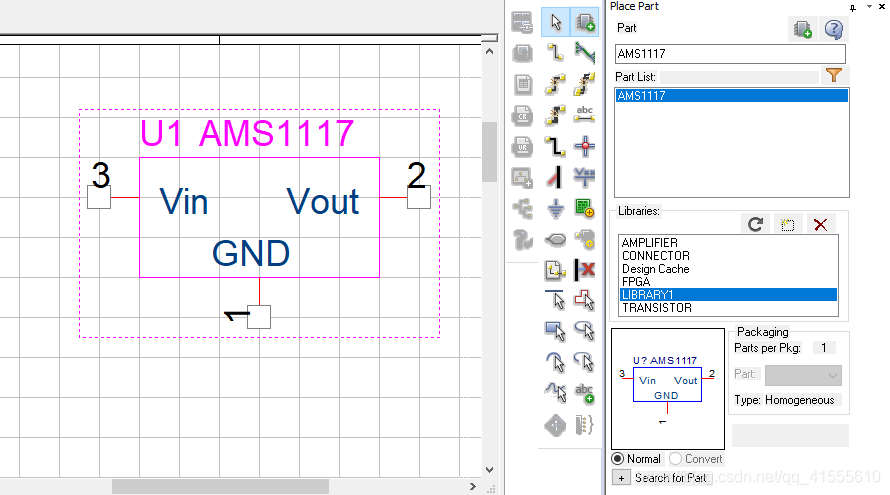Select the Normal radio button
This screenshot has height=495, width=890.
click(617, 459)
